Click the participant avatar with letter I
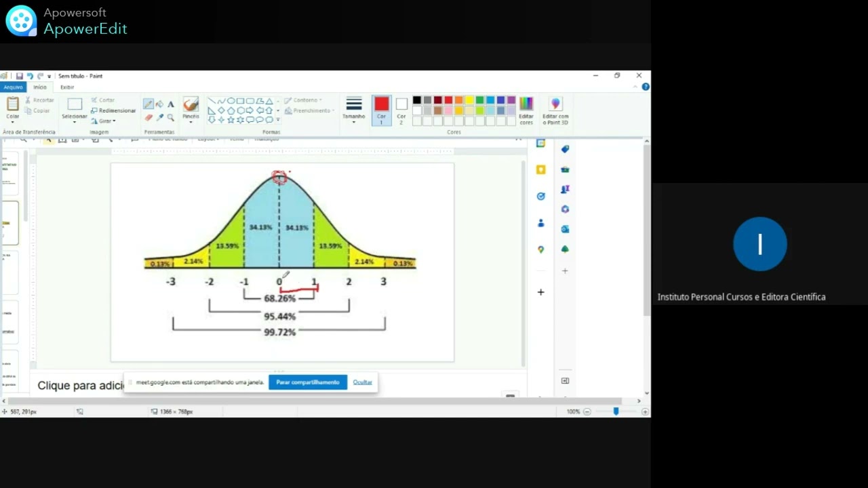 759,244
